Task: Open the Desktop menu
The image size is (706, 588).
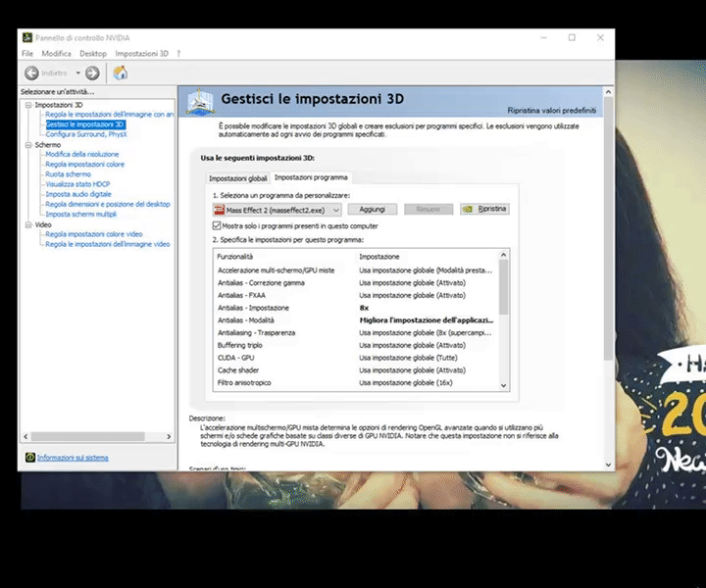Action: 93,54
